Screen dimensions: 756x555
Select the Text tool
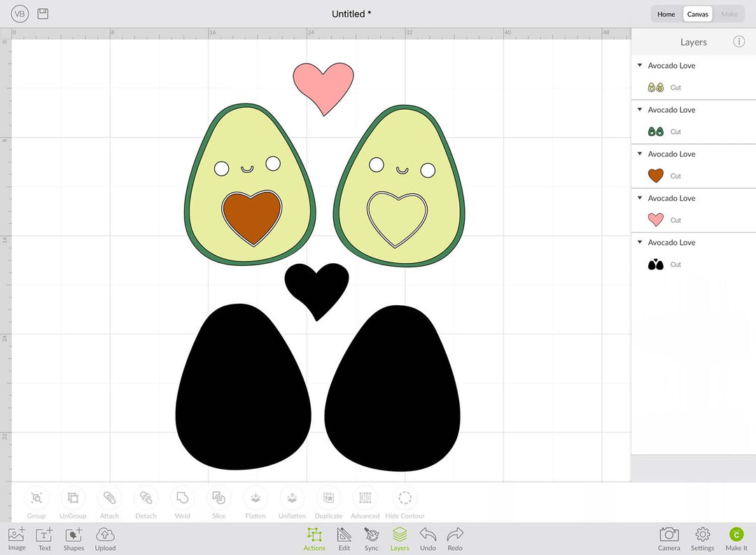pos(44,539)
